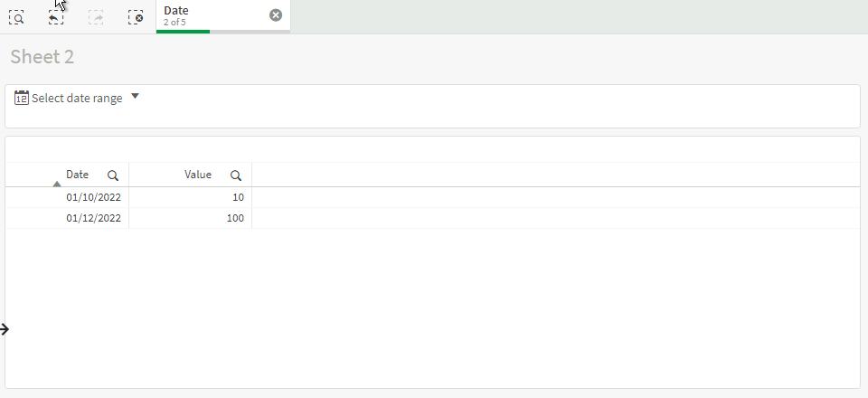Open the Date selection tab
Image resolution: width=868 pixels, height=398 pixels.
[x=223, y=16]
